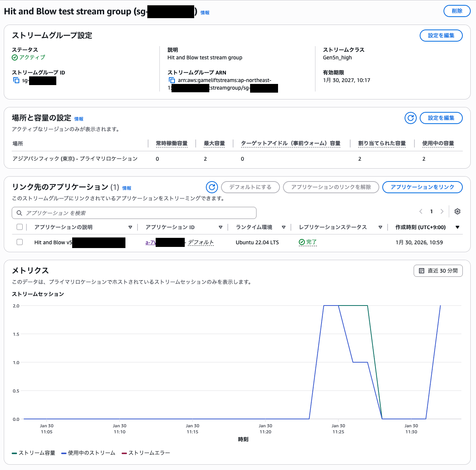Image resolution: width=476 pixels, height=470 pixels.
Task: Toggle 使用中のストリーム legend entry
Action: (88, 453)
